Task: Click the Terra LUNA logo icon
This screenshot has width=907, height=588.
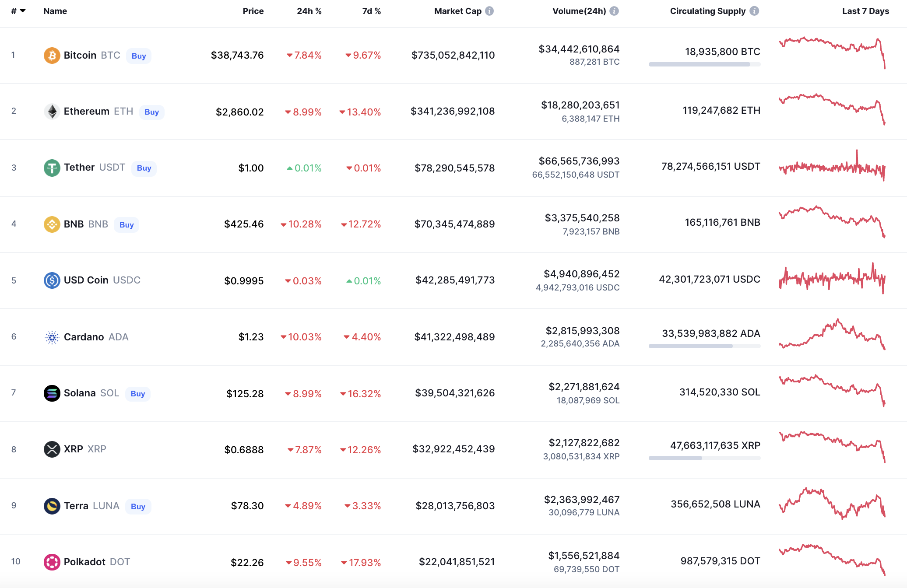Action: point(52,506)
